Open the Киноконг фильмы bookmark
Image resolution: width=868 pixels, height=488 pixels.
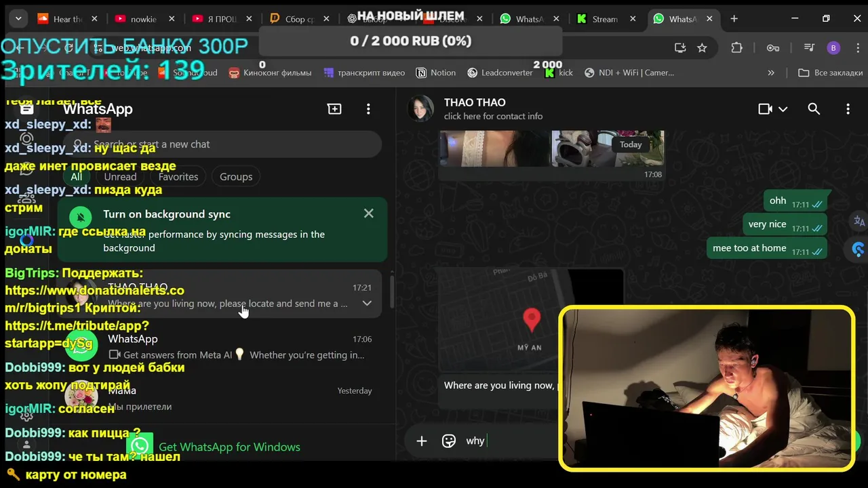tap(270, 73)
